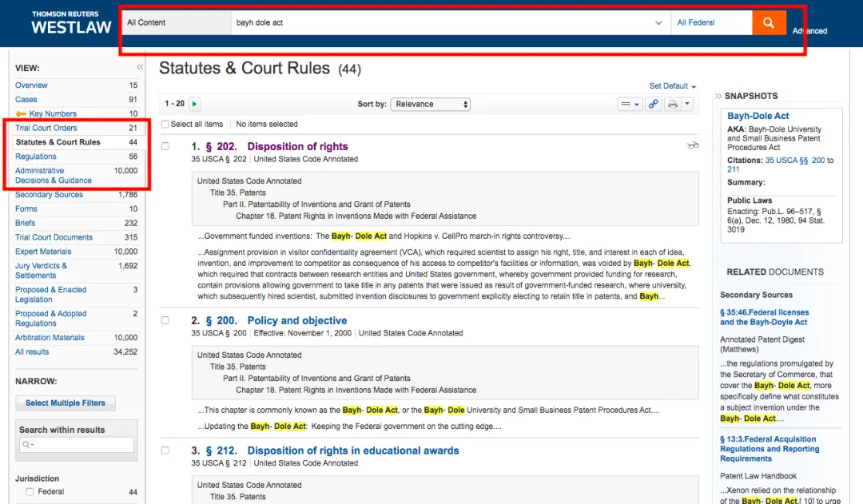863x504 pixels.
Task: Click the green next page arrow
Action: click(x=194, y=104)
